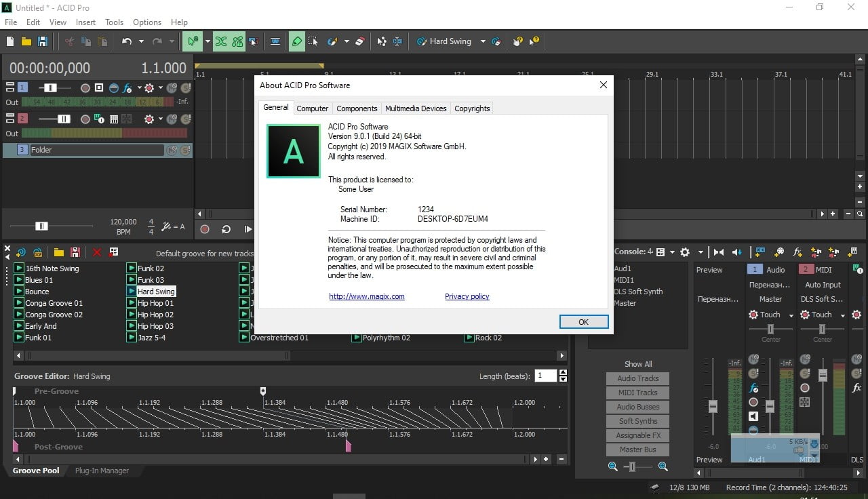Click the transport Record button

pyautogui.click(x=205, y=229)
